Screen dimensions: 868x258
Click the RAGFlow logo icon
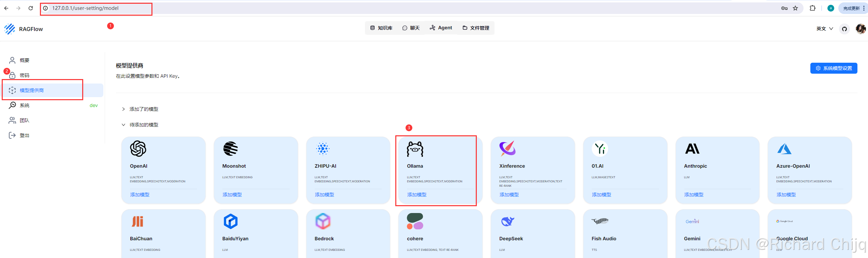[10, 29]
